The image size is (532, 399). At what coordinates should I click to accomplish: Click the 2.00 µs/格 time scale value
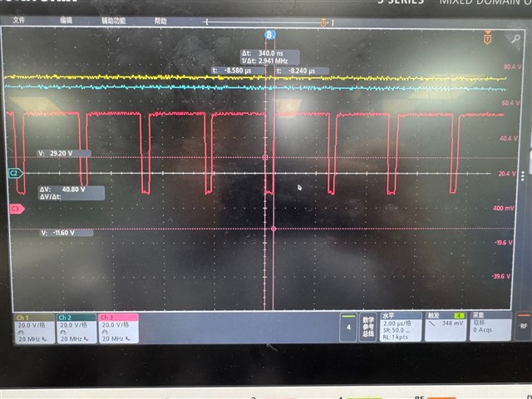(x=397, y=323)
